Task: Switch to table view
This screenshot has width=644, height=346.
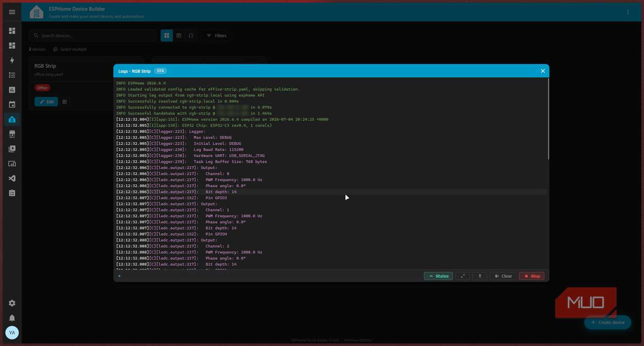Action: pyautogui.click(x=179, y=36)
